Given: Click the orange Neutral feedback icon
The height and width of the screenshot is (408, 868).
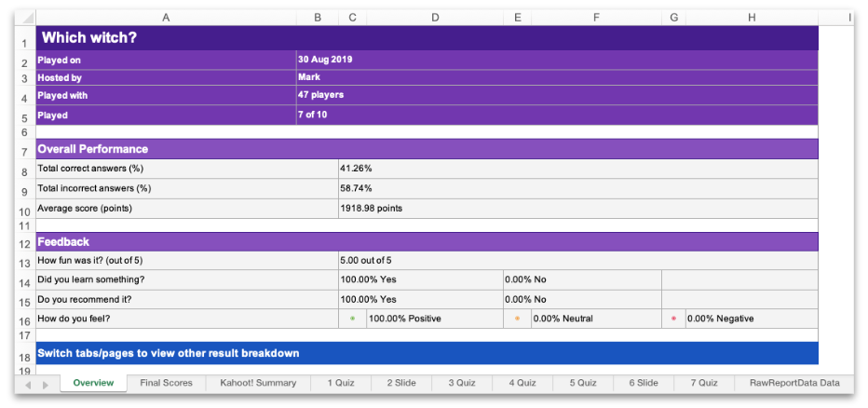Looking at the screenshot, I should point(517,319).
